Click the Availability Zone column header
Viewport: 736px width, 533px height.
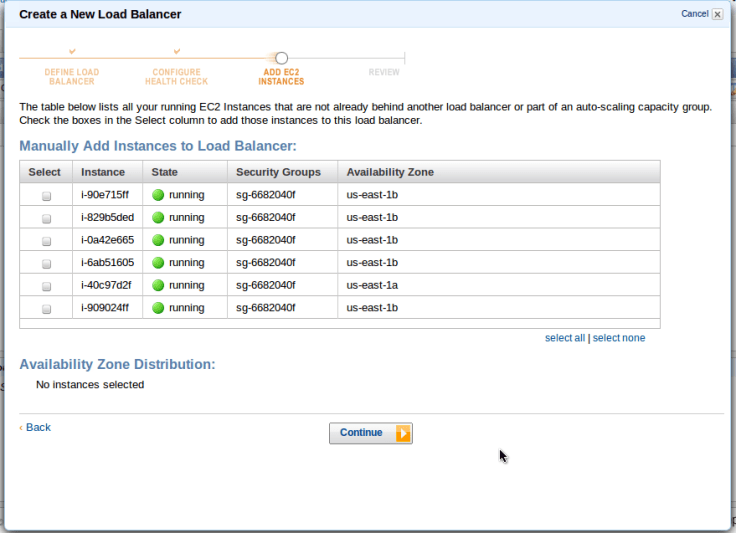[x=499, y=172]
